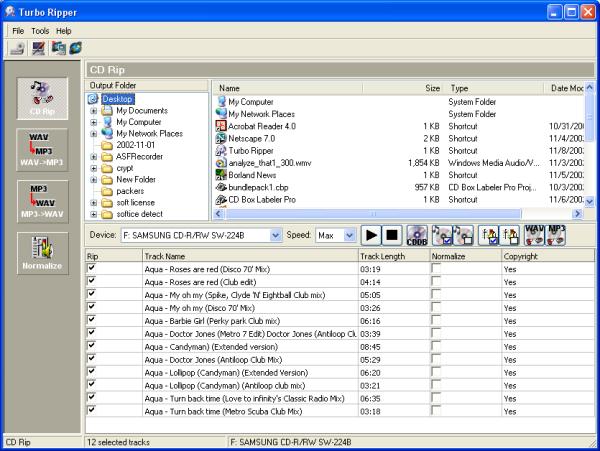The image size is (600, 451).
Task: Click the My Network Places icon in file list
Action: point(221,114)
